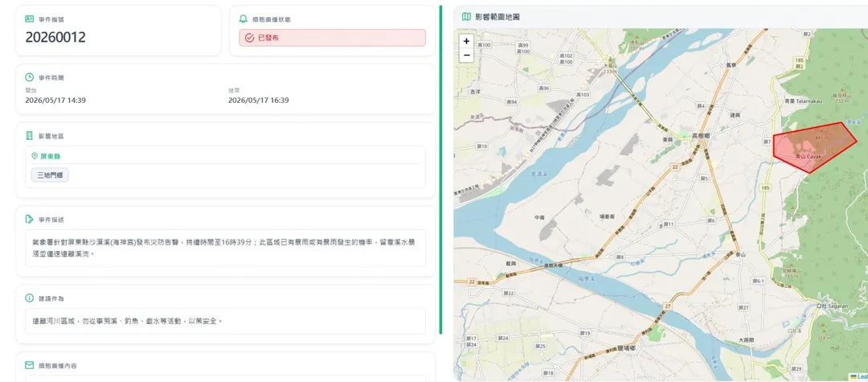Click the 埔姜崙 label on the map
Screen dimensions: 868x382
[x=608, y=217]
